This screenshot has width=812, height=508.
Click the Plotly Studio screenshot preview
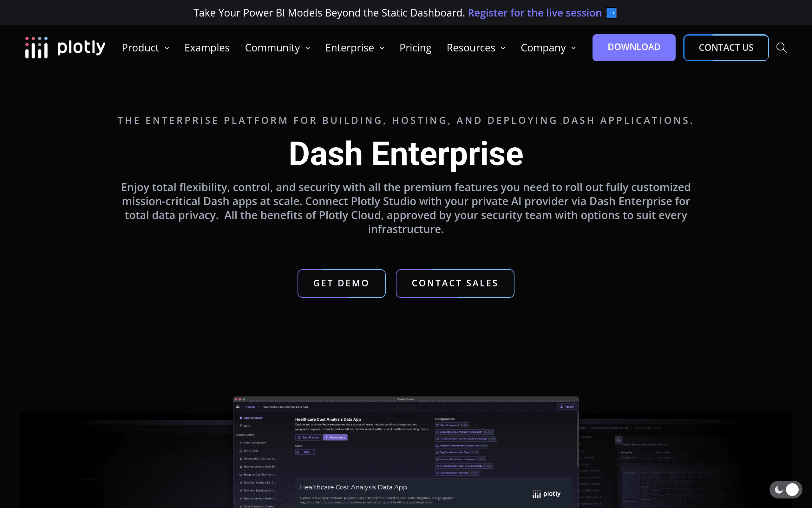(x=406, y=452)
